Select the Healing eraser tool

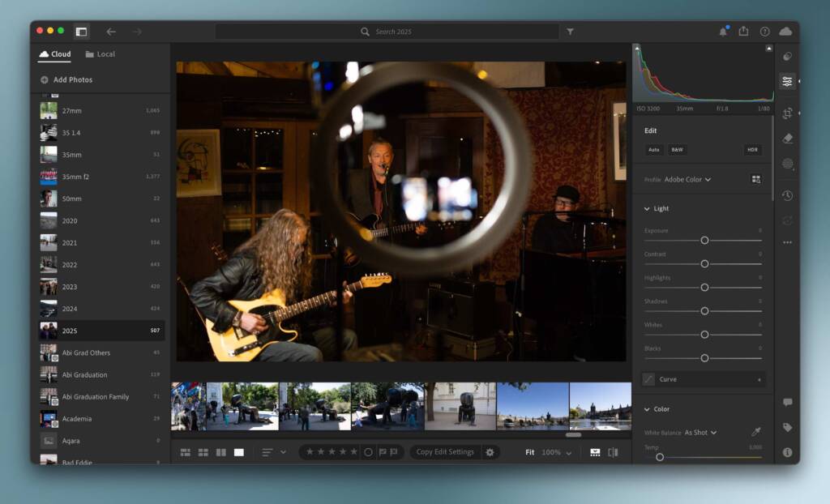(x=787, y=139)
